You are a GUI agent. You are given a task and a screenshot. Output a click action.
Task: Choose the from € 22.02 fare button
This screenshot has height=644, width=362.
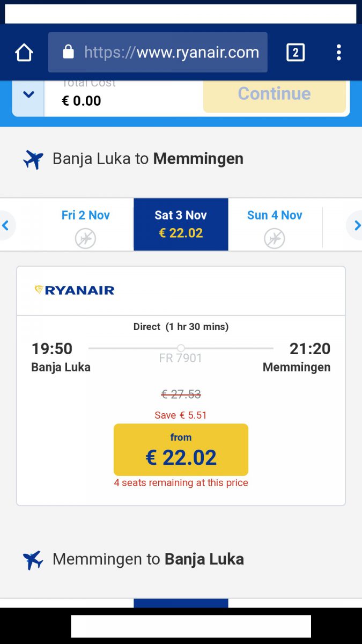181,450
